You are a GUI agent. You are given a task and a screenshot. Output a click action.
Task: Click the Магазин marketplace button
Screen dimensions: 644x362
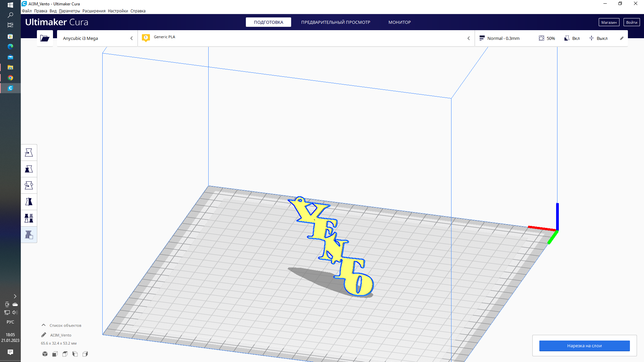609,22
